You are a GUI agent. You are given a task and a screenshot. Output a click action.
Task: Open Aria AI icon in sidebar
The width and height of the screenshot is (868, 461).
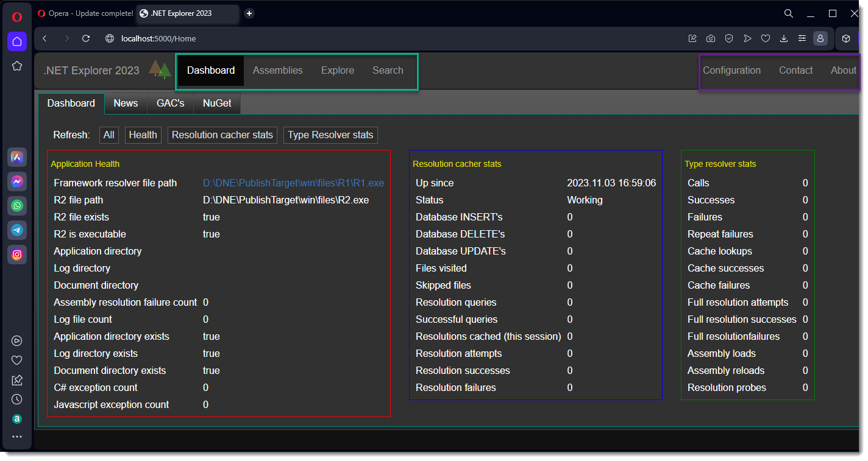17,157
